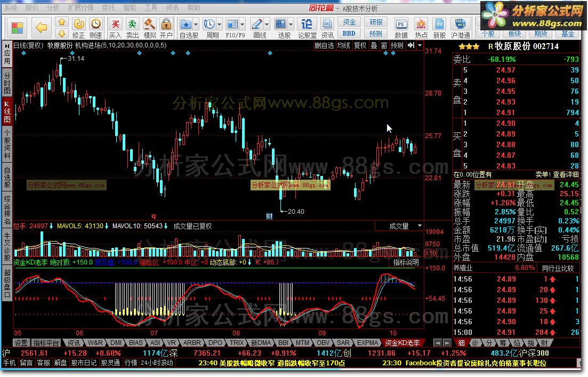Select the W&R indicator tab

coord(95,343)
